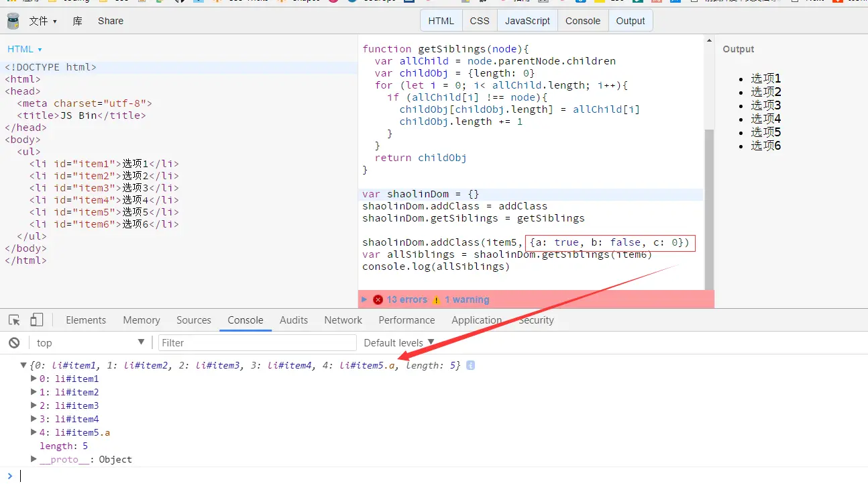868x484 pixels.
Task: Expand the __proto__: Object entry
Action: pyautogui.click(x=34, y=459)
